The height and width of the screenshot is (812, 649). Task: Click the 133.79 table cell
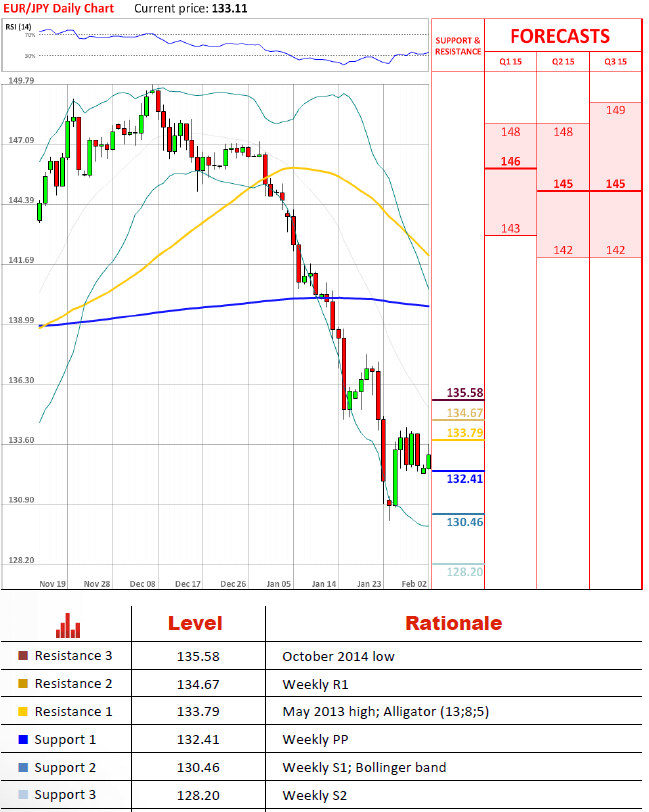pyautogui.click(x=198, y=712)
